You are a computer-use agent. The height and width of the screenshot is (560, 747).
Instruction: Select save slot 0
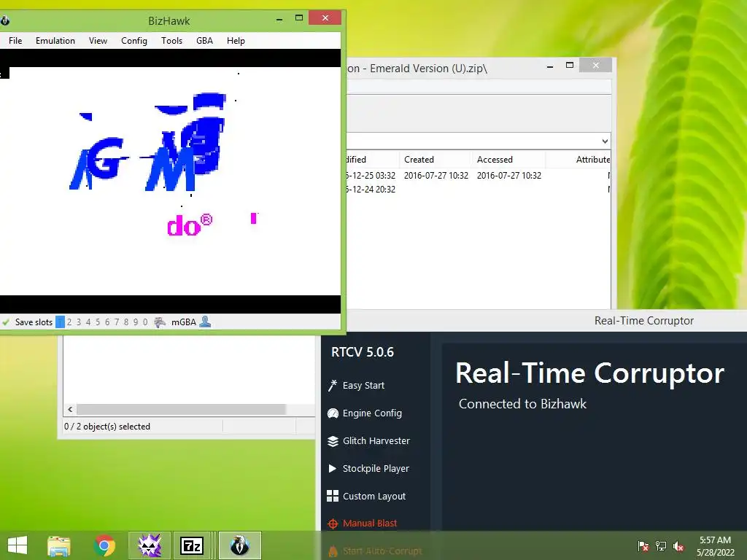click(145, 322)
